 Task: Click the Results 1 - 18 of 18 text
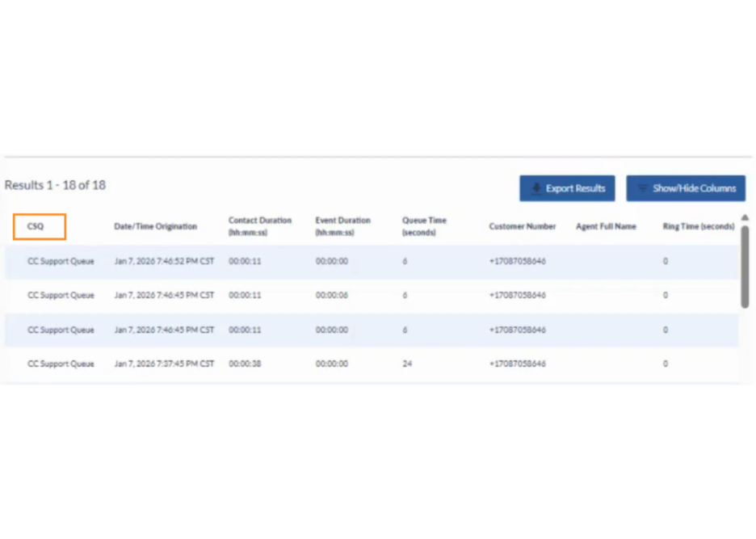tap(55, 185)
